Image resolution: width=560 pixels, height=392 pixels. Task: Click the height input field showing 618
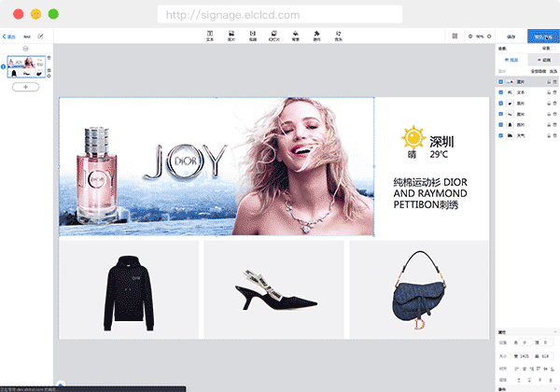[x=546, y=356]
